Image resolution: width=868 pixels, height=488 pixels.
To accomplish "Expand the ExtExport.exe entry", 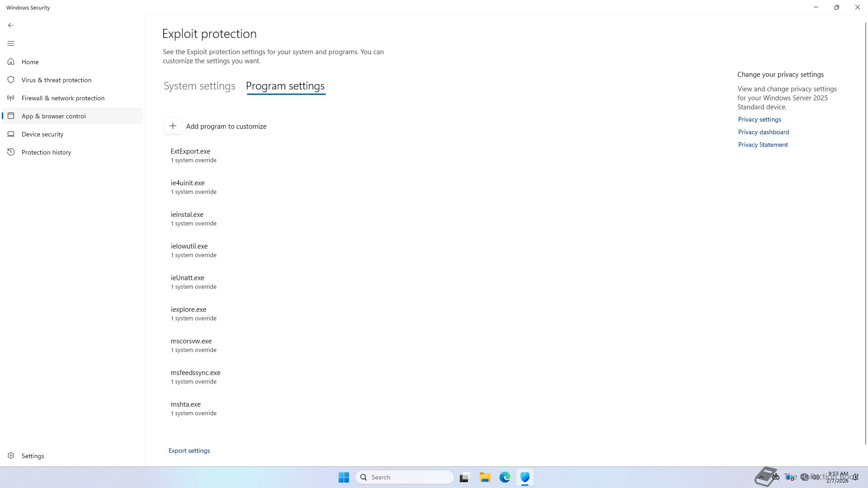I will pyautogui.click(x=190, y=155).
